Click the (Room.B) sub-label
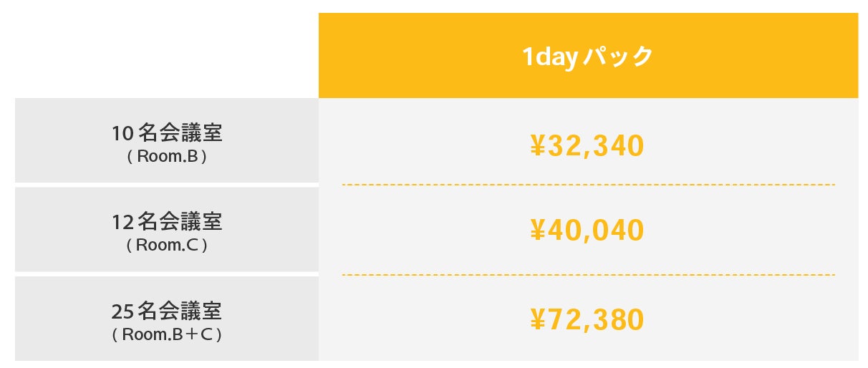Screen dimensions: 868x368 [x=167, y=156]
